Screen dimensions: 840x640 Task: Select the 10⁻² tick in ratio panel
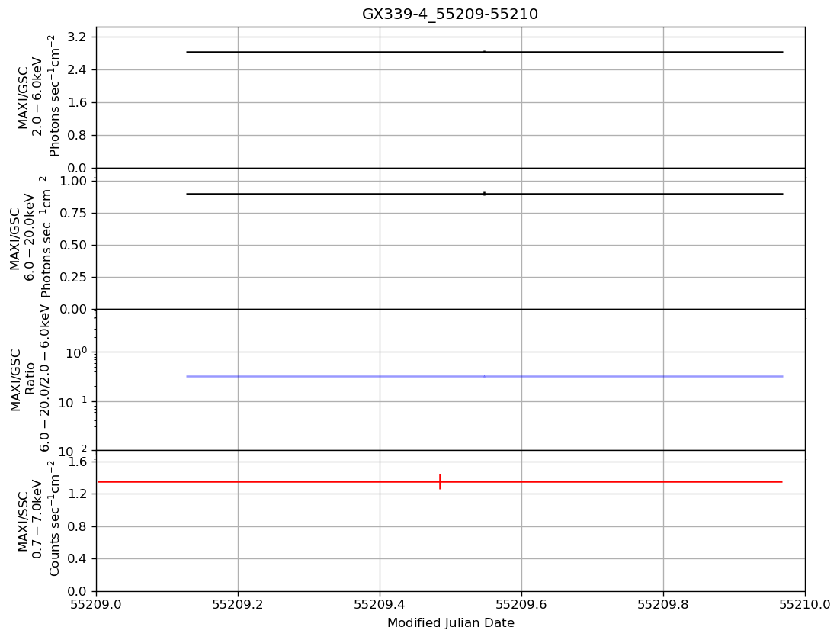[x=73, y=450]
